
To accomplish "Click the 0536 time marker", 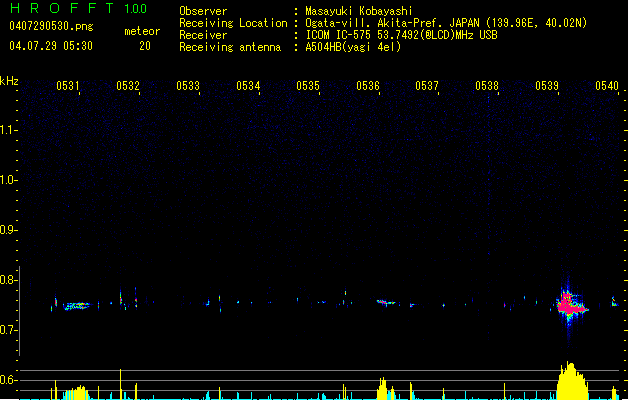I will point(368,86).
